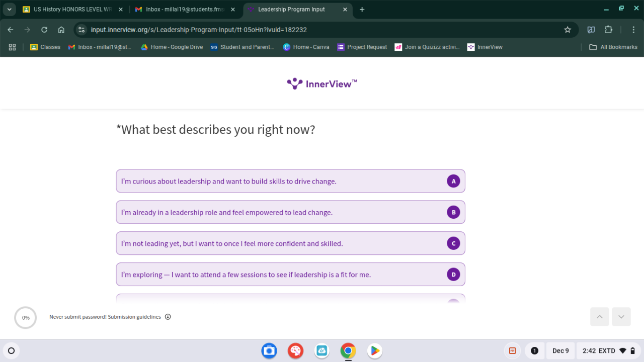Image resolution: width=644 pixels, height=362 pixels.
Task: Choose option D, exploring a few sessions
Action: [x=290, y=275]
